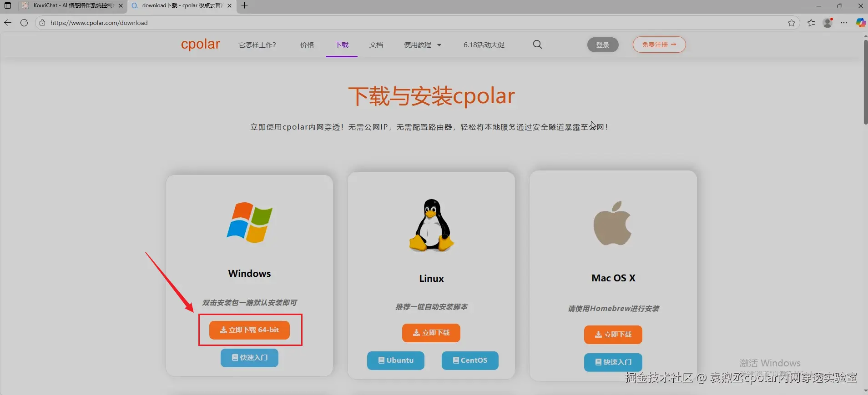Image resolution: width=868 pixels, height=395 pixels.
Task: Click text 双击安装包一路默认安装即可
Action: click(249, 303)
